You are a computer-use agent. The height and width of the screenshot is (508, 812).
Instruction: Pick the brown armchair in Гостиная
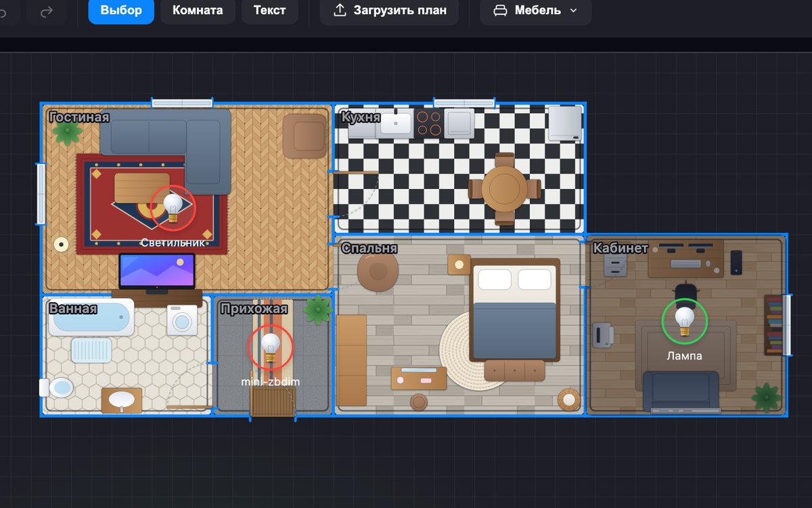pos(304,136)
